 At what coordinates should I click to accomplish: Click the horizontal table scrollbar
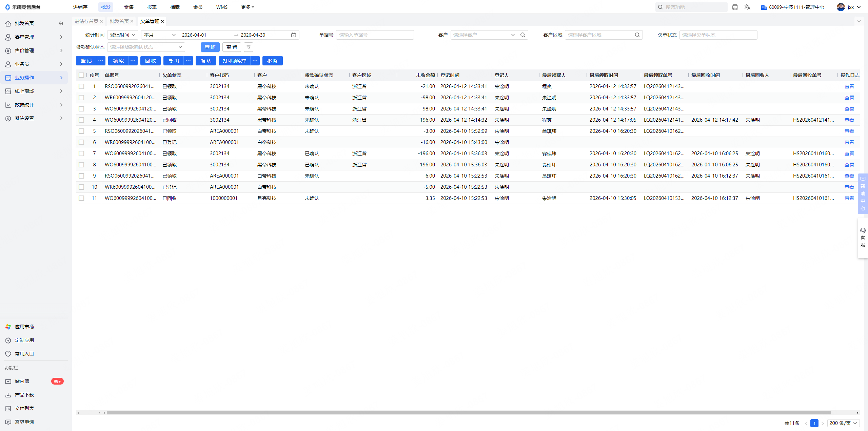click(x=468, y=412)
